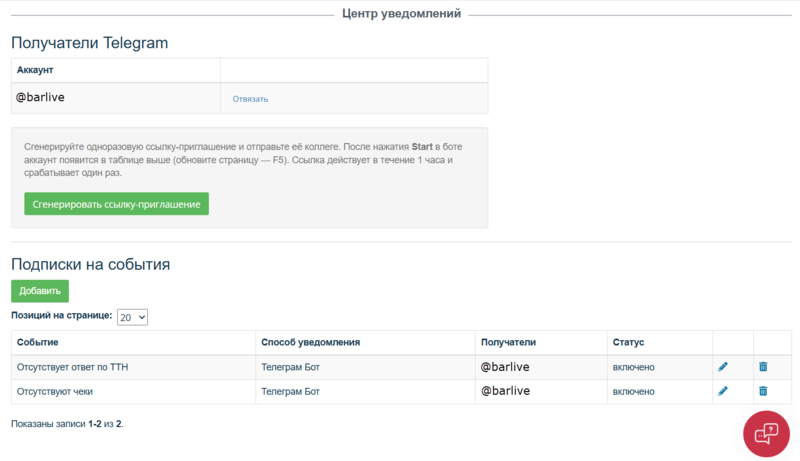
Task: Click the "Получатели Telegram" heading
Action: tap(89, 43)
